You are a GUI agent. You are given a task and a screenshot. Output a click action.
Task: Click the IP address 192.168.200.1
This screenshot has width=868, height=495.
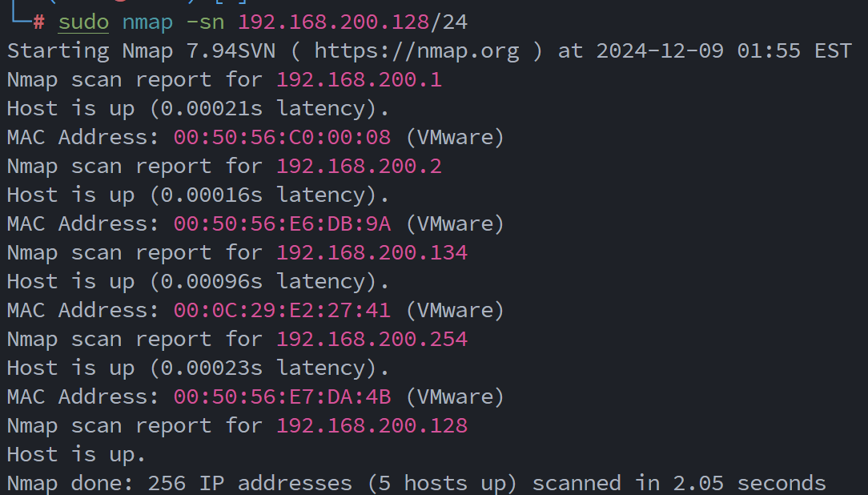[359, 80]
